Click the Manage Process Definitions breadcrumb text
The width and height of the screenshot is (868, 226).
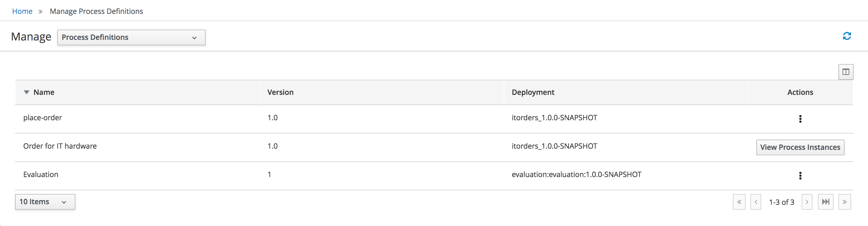click(97, 11)
